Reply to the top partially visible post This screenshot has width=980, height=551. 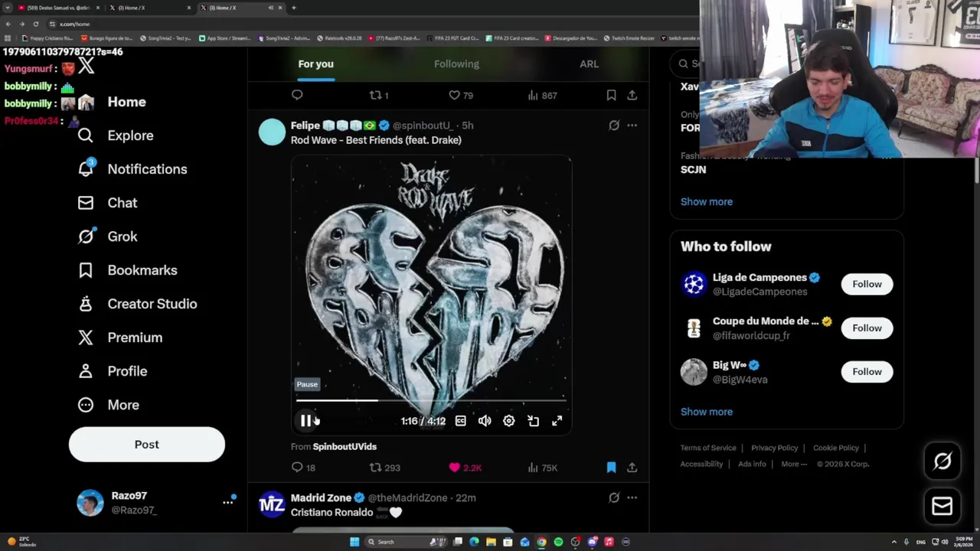coord(297,96)
